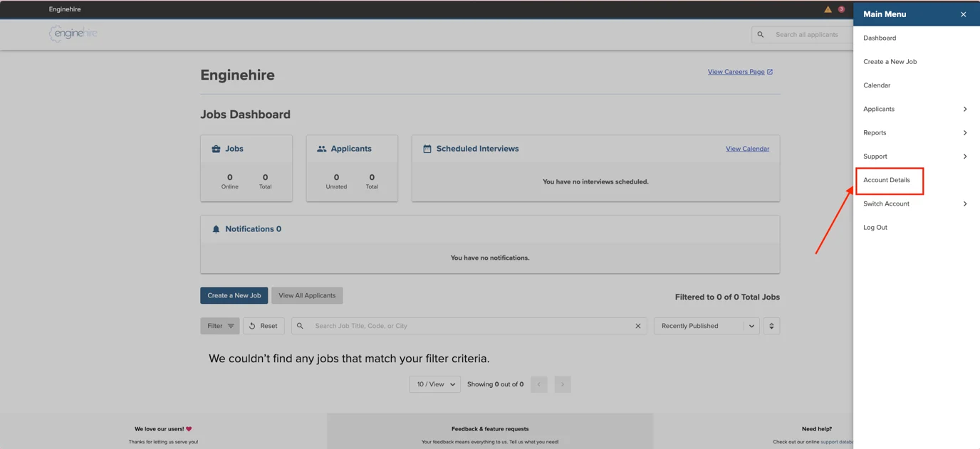Click the external link icon beside Careers Page
Viewport: 980px width, 449px height.
pyautogui.click(x=770, y=72)
